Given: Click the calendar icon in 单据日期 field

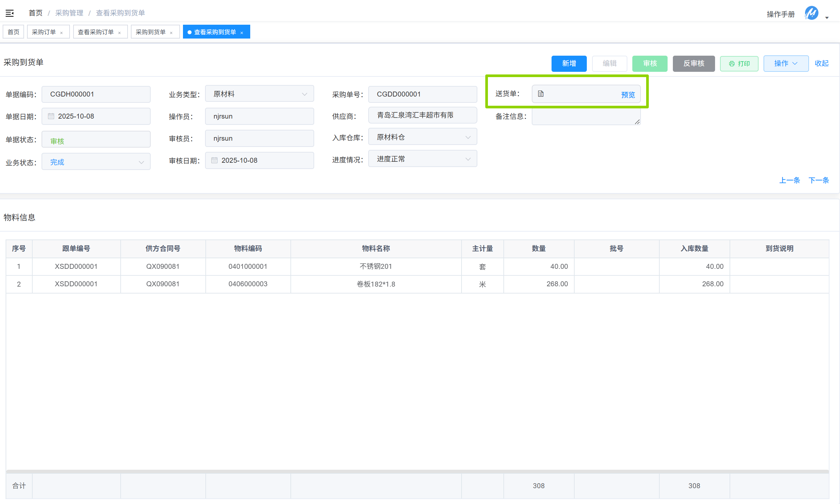Looking at the screenshot, I should pos(51,116).
